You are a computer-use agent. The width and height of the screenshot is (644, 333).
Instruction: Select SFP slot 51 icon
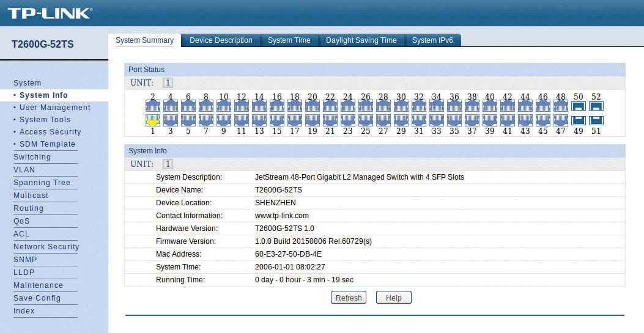point(596,120)
